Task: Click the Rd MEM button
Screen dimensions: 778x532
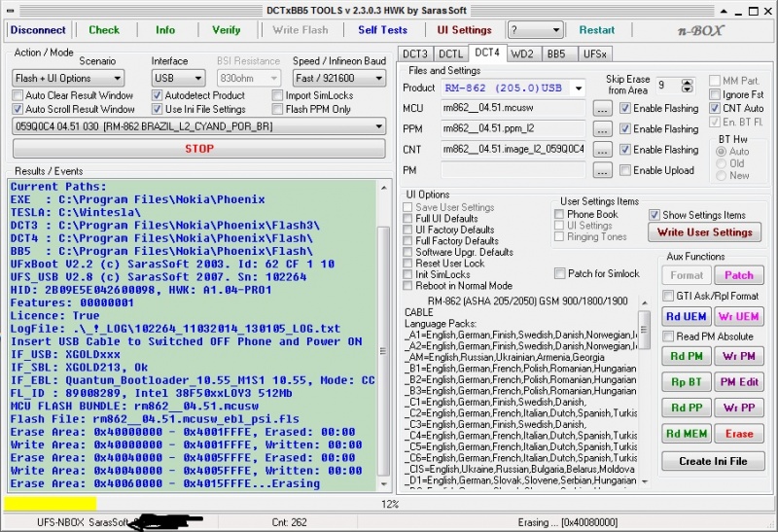Action: (687, 434)
